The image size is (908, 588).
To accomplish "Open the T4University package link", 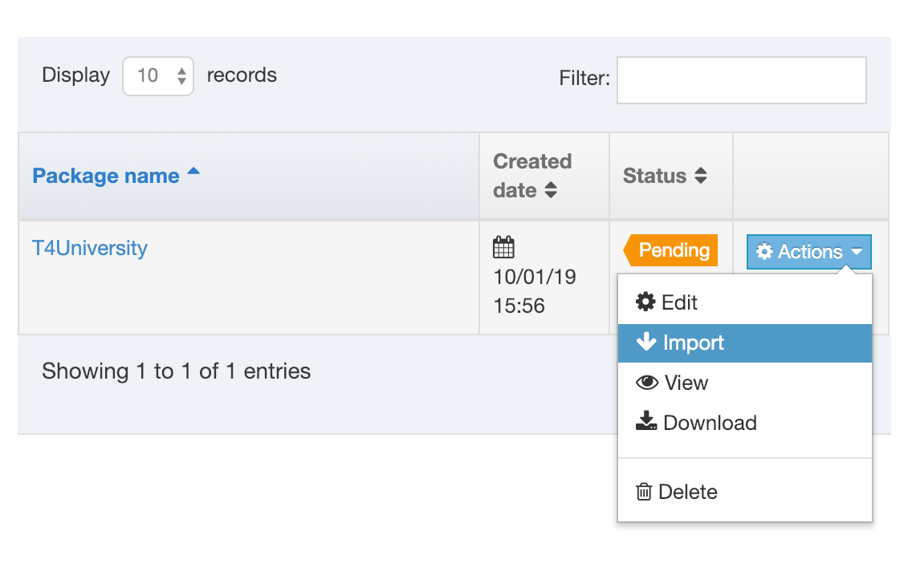I will pyautogui.click(x=90, y=248).
